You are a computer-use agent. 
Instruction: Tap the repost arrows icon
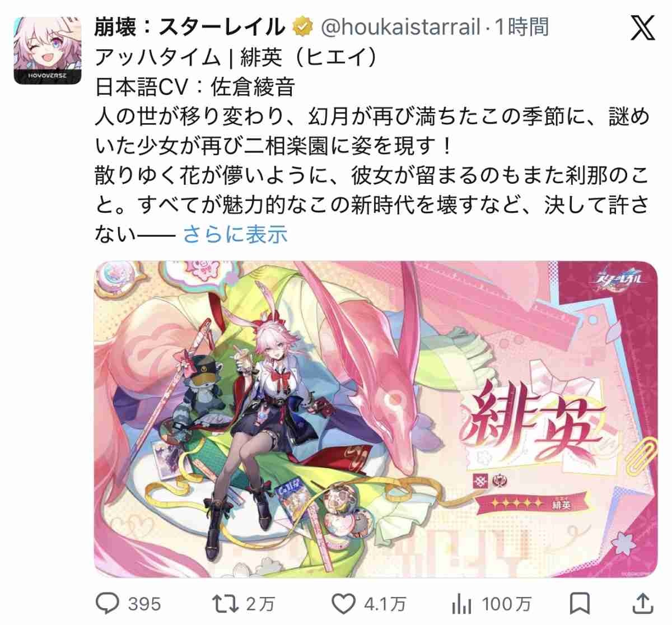[226, 604]
